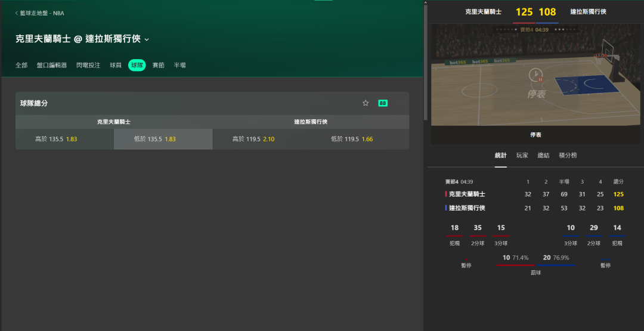
Task: Click the 停表 caption below the court
Action: (x=535, y=135)
